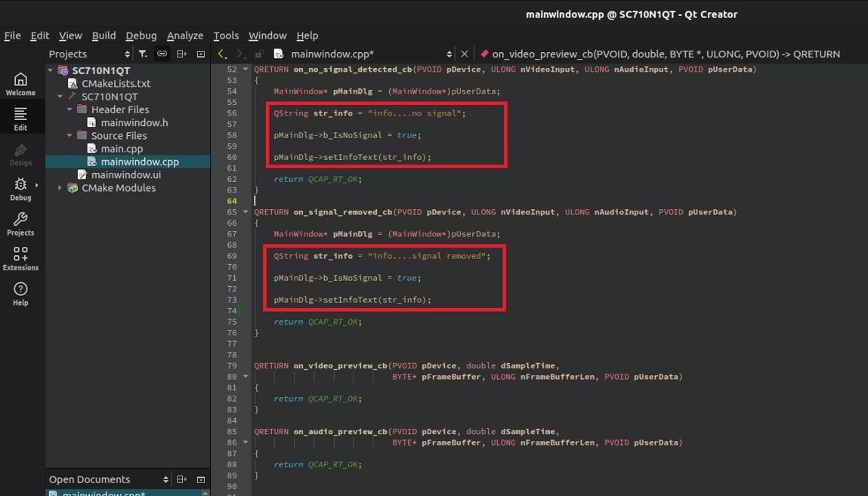Open the Projects view selector dropdown
The image size is (868, 496).
(x=89, y=54)
